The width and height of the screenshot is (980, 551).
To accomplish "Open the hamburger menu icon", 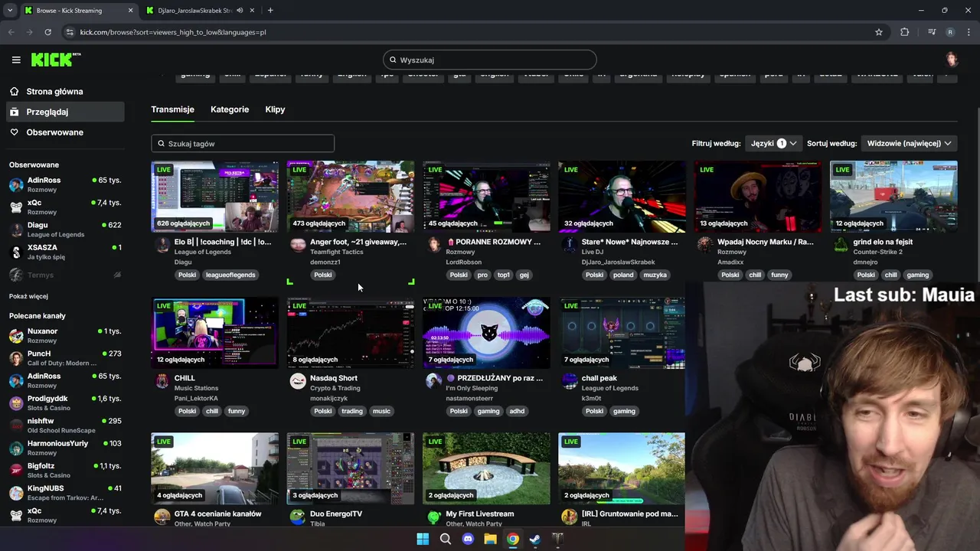I will (x=16, y=60).
